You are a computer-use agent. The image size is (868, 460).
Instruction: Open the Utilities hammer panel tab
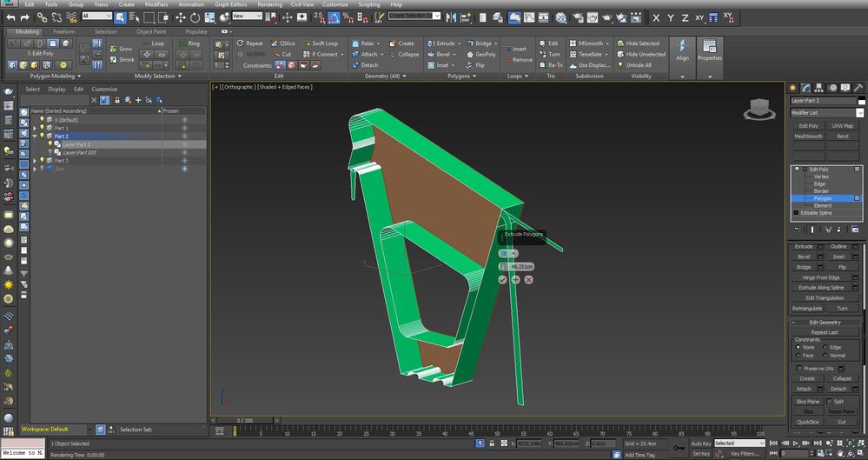coord(858,88)
